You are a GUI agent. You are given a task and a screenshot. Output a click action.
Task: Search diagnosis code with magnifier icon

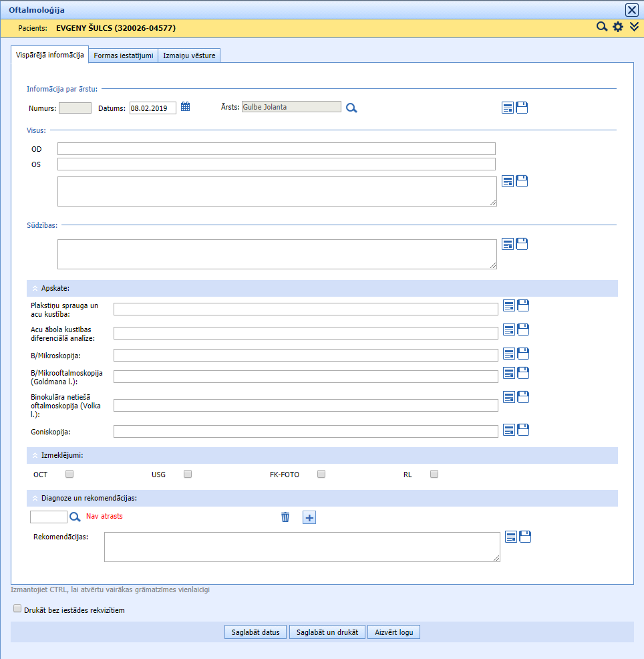[75, 517]
